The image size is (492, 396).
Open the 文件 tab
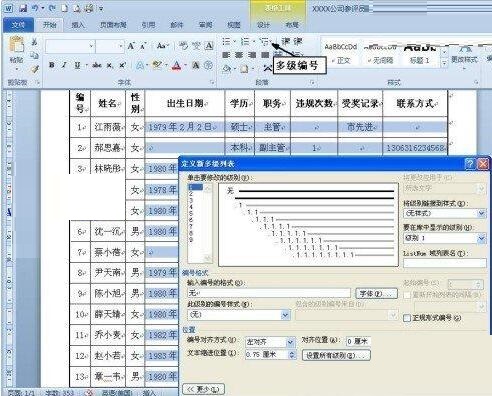(18, 25)
